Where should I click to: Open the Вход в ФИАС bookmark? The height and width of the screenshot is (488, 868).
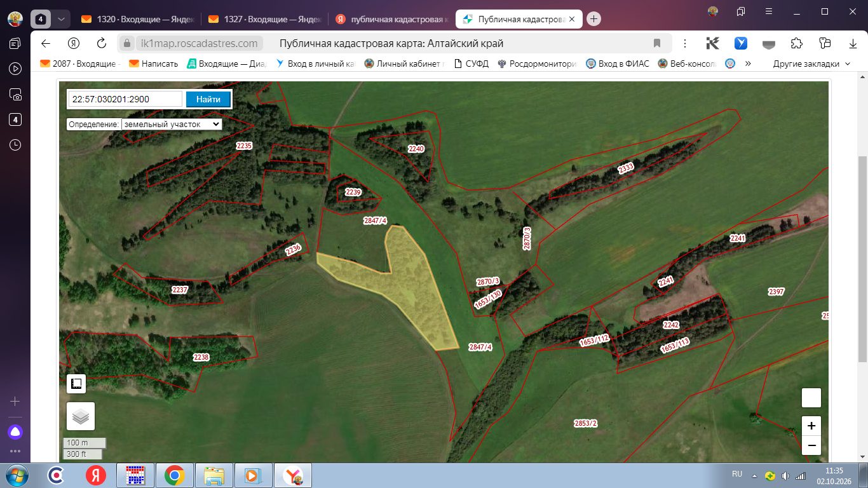(617, 64)
